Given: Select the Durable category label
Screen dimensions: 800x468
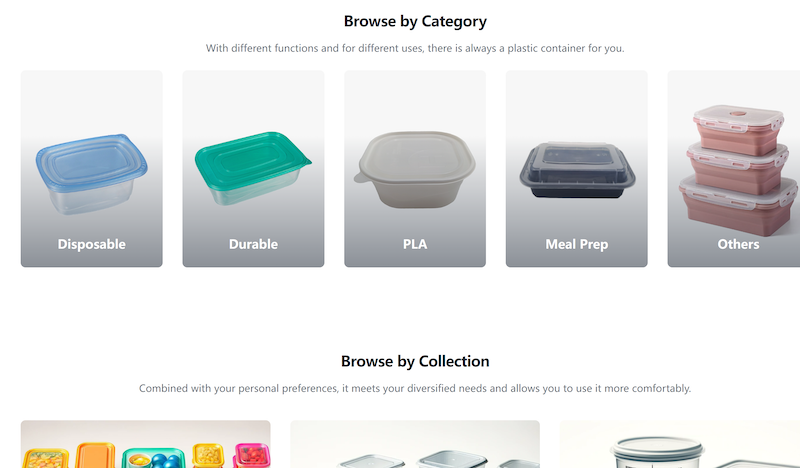Looking at the screenshot, I should click(253, 244).
